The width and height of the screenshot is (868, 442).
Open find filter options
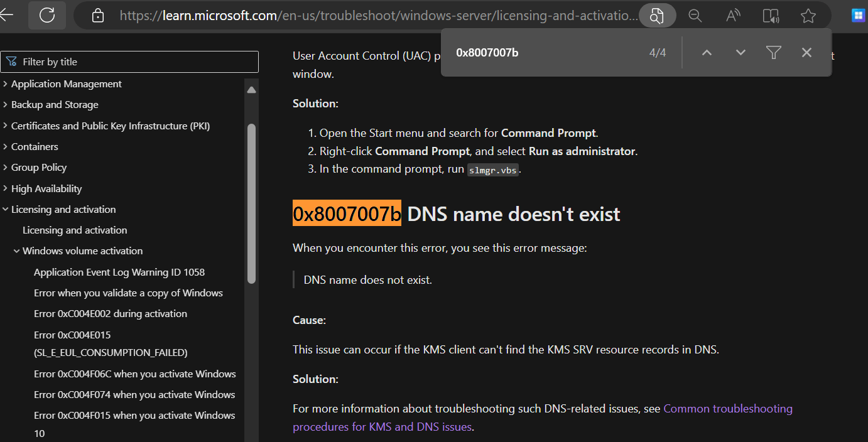774,53
